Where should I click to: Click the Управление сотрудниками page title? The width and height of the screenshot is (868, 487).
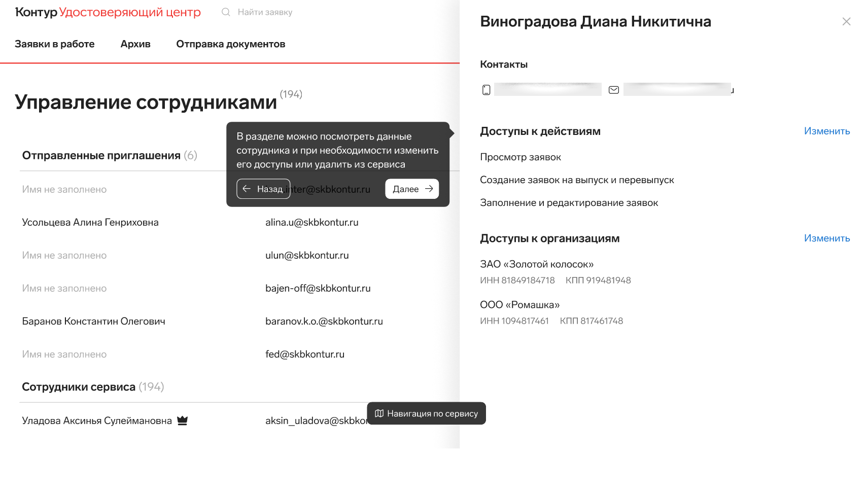pos(146,102)
